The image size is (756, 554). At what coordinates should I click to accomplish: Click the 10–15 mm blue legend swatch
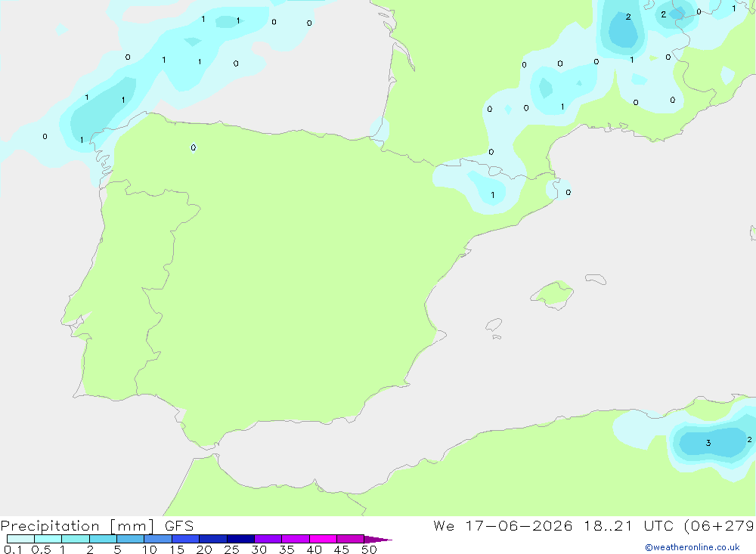coord(158,539)
